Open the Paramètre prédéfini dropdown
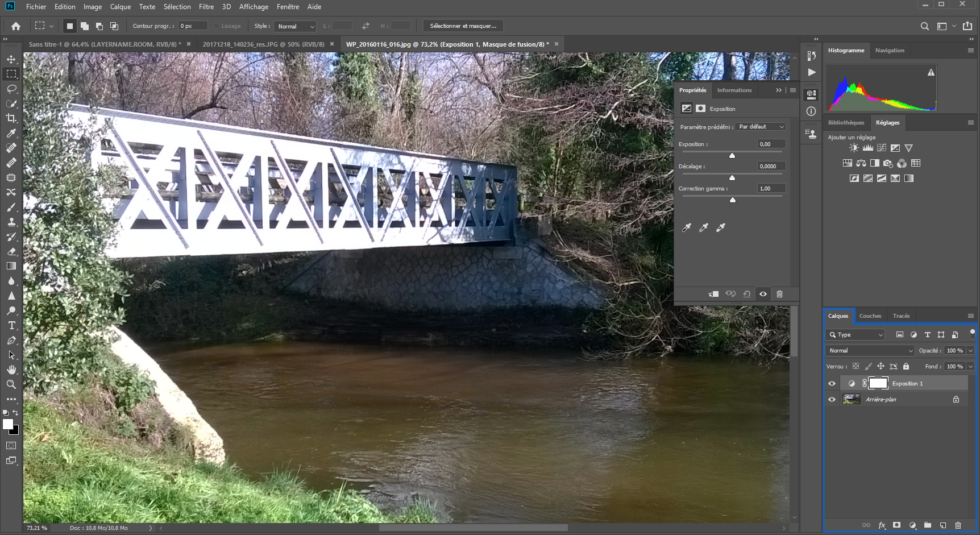980x535 pixels. tap(760, 126)
